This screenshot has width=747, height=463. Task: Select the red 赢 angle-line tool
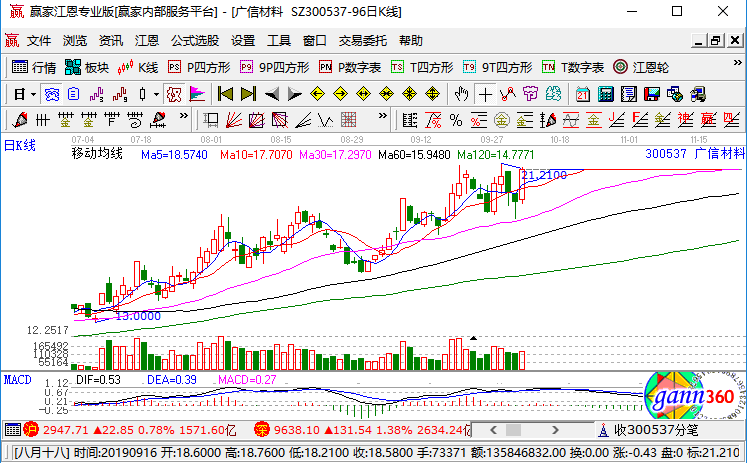[x=708, y=120]
